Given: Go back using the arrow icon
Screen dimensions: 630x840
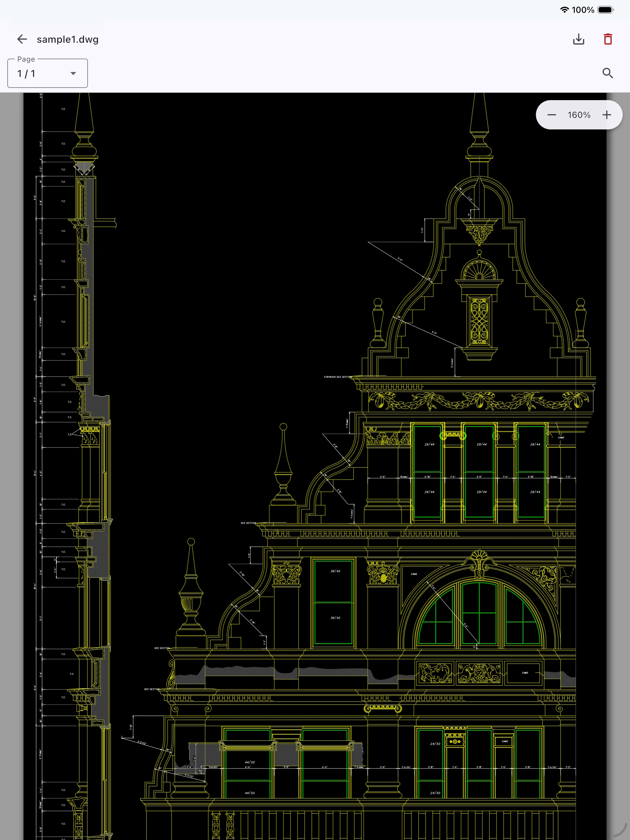Looking at the screenshot, I should click(x=22, y=39).
